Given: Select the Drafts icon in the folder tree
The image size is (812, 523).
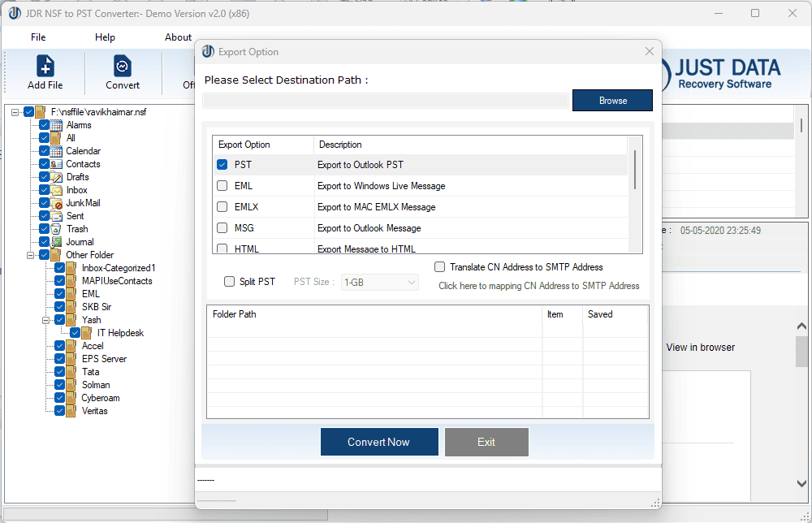Looking at the screenshot, I should pos(57,177).
